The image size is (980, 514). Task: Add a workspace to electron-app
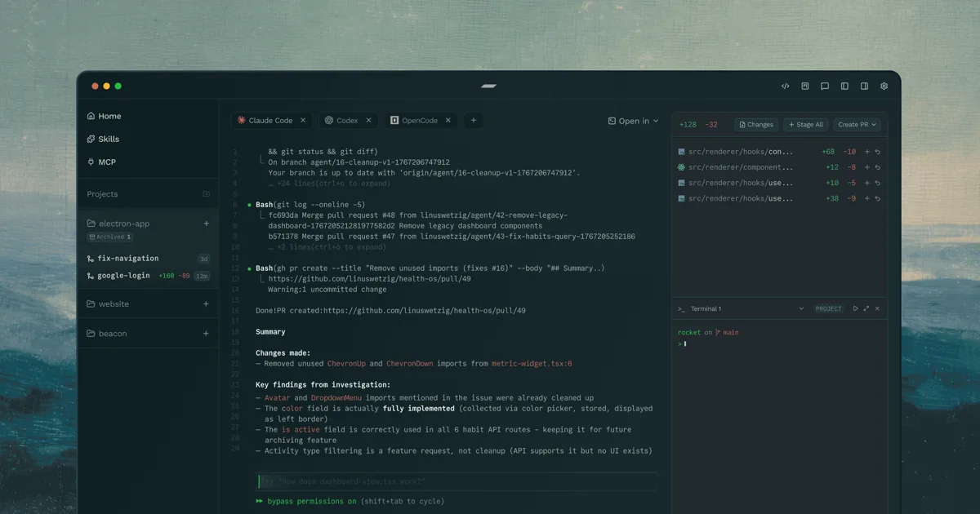click(206, 224)
